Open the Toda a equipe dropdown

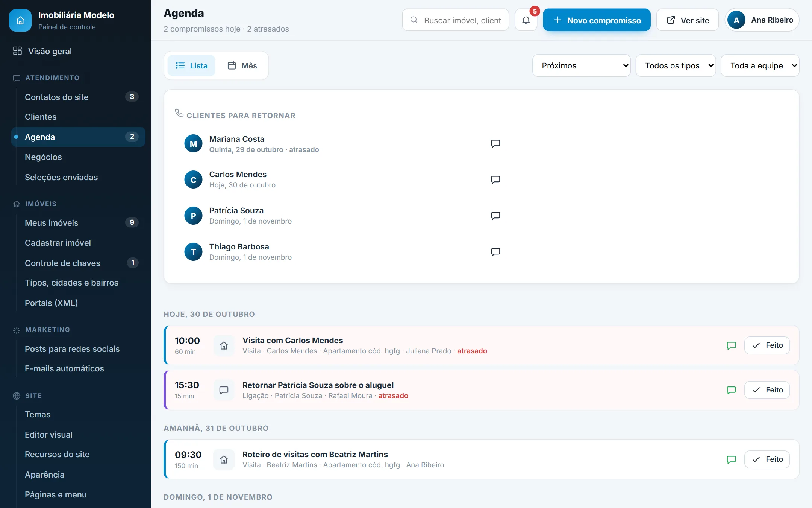[x=760, y=65]
